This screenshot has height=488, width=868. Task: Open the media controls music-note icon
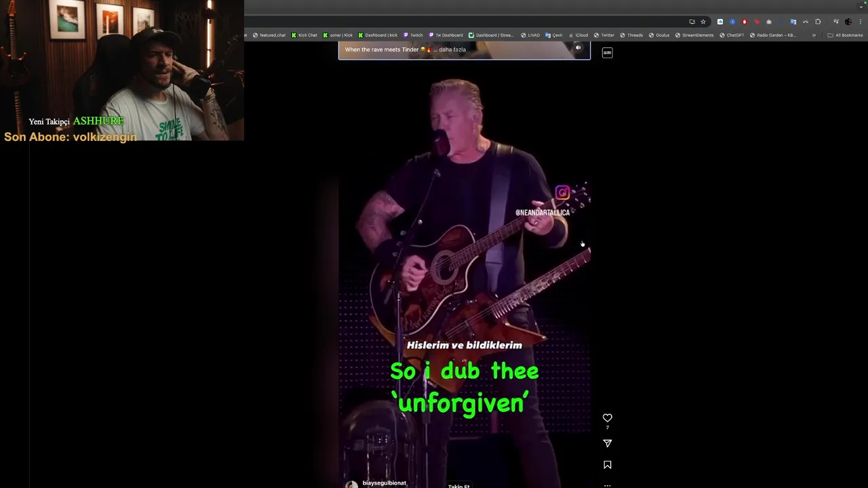click(x=836, y=22)
